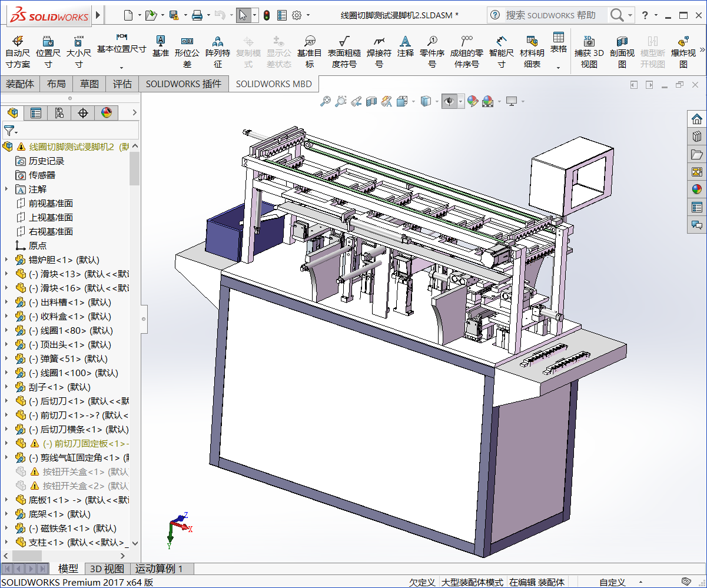
Task: Select the 前视基准面 plane in tree
Action: click(x=51, y=203)
